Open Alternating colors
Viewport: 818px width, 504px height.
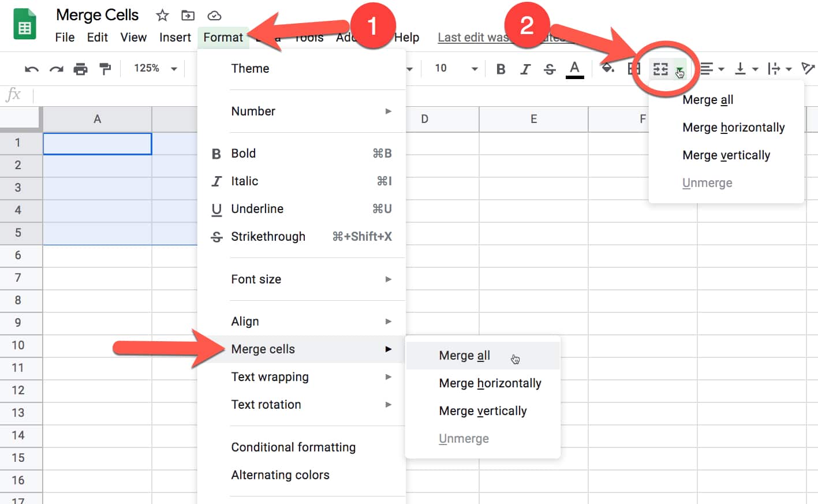click(301, 475)
